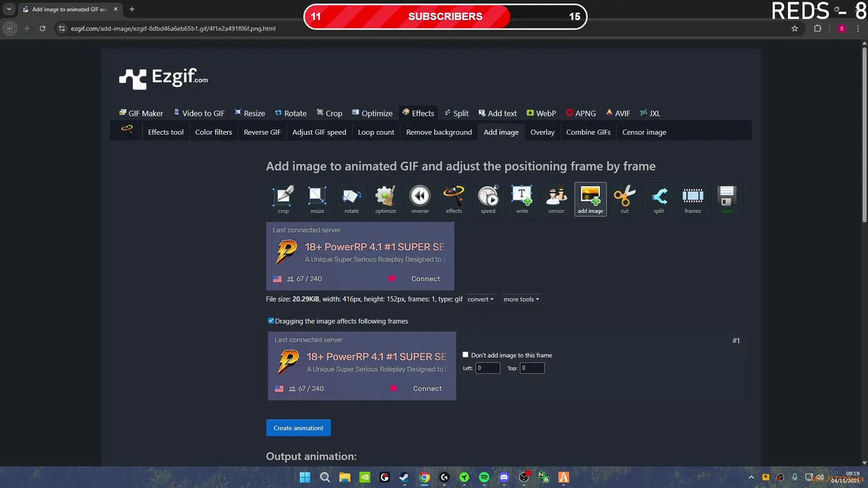The image size is (868, 488).
Task: Open NVIDIA app from the taskbar
Action: 365,477
